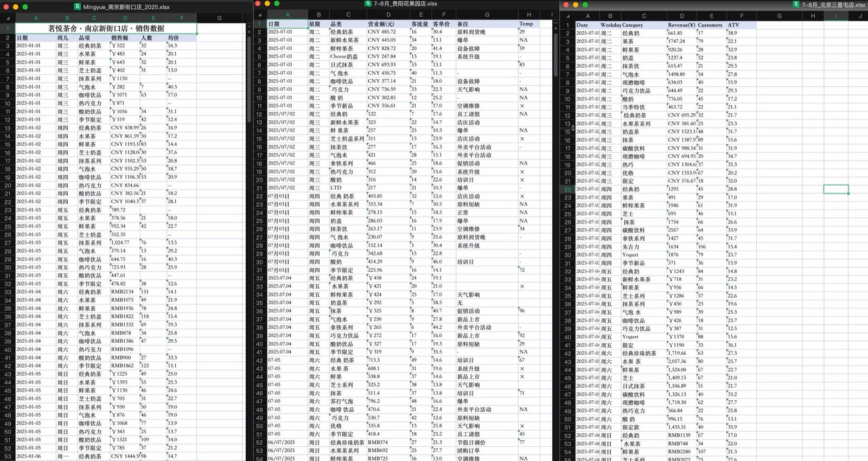Click the 贵阳花果园店 workbook title icon

[368, 4]
